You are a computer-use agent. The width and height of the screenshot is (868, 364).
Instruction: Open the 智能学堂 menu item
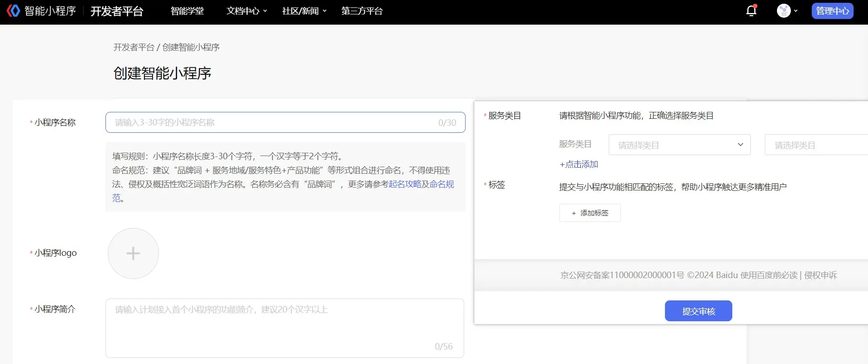(187, 11)
